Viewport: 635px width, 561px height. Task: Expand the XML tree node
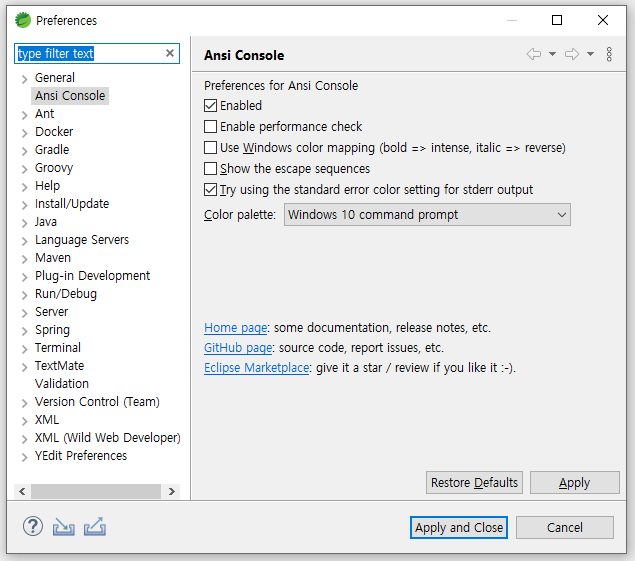coord(25,421)
